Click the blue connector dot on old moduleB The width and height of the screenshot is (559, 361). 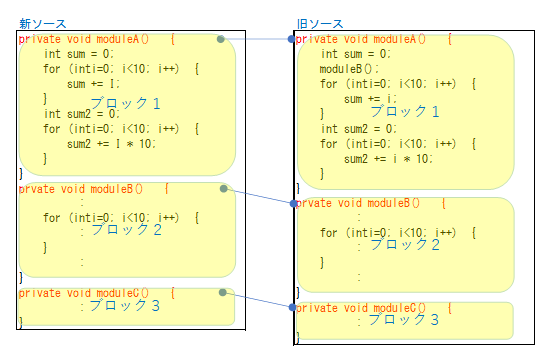pos(293,203)
